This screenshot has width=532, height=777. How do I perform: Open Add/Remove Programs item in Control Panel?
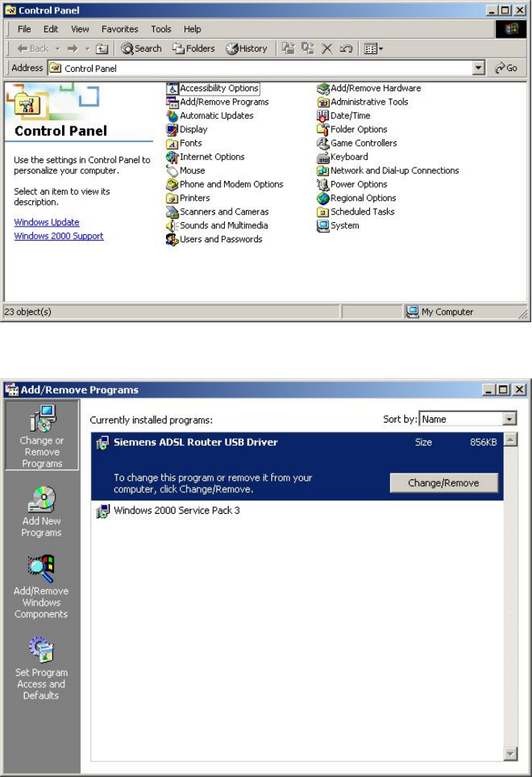tap(217, 102)
